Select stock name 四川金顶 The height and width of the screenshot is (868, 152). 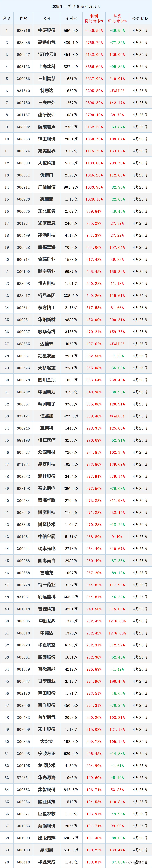(x=47, y=380)
